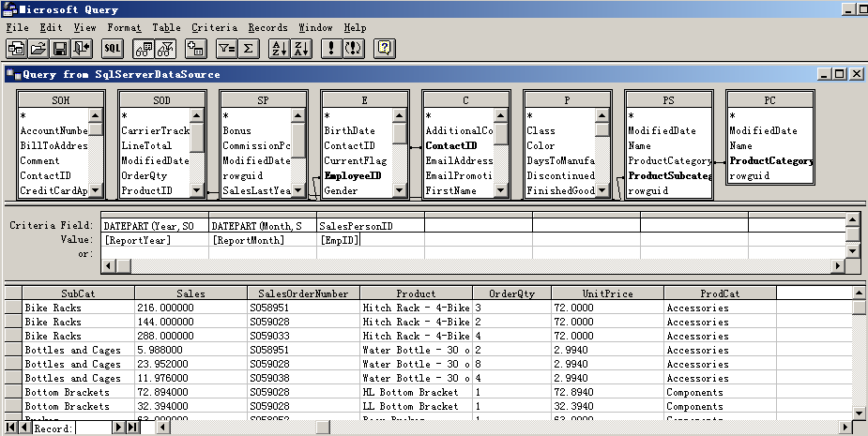Click the right arrow of the criteria horizontal scrollbar

(x=839, y=266)
